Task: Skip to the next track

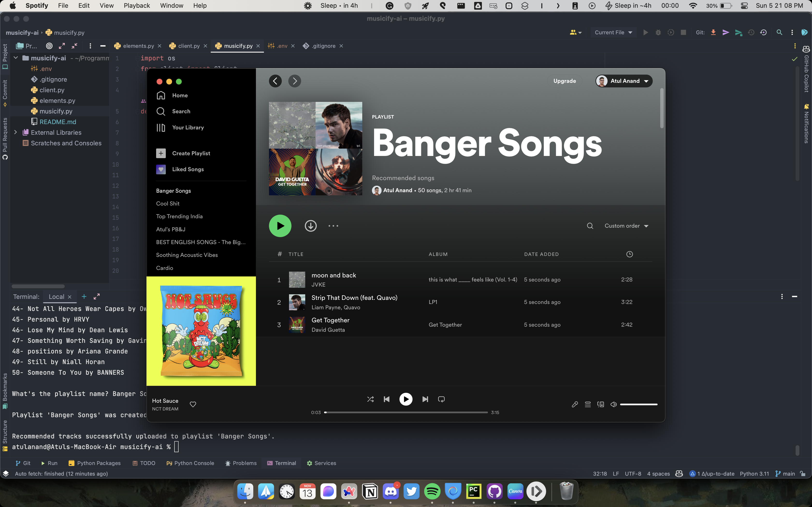Action: (x=425, y=399)
